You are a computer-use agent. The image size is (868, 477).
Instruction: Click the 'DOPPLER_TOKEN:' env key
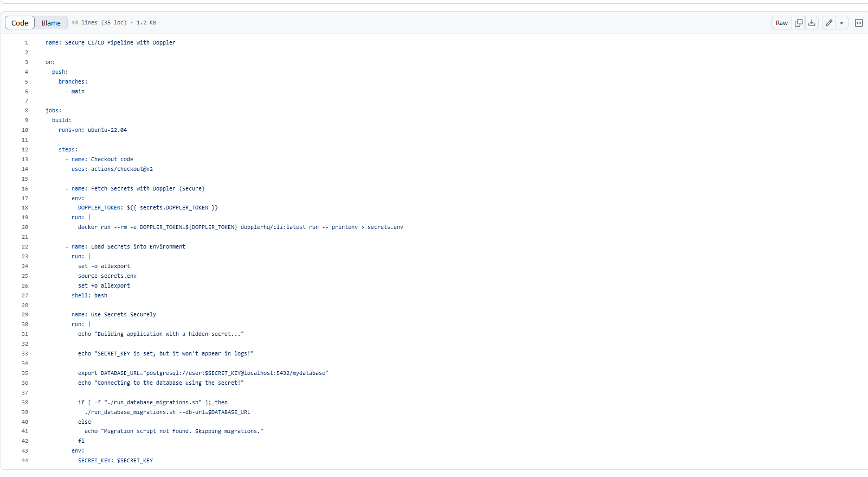(100, 208)
